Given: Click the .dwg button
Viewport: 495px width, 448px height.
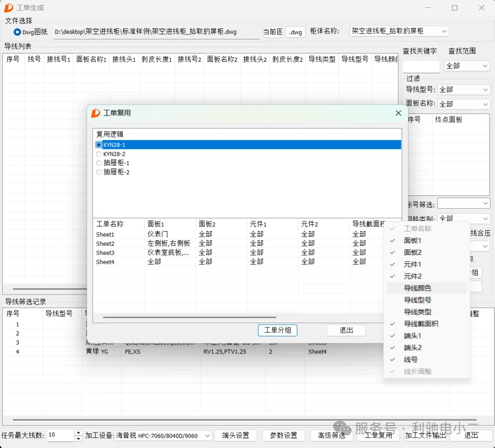Looking at the screenshot, I should 296,32.
